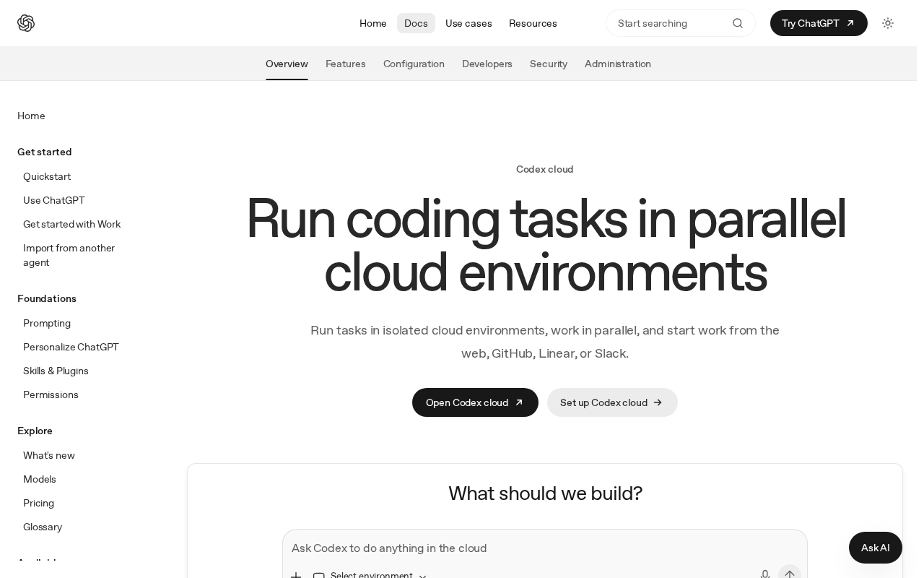Open the Ask AI floating button
Image resolution: width=924 pixels, height=578 pixels.
click(x=876, y=548)
